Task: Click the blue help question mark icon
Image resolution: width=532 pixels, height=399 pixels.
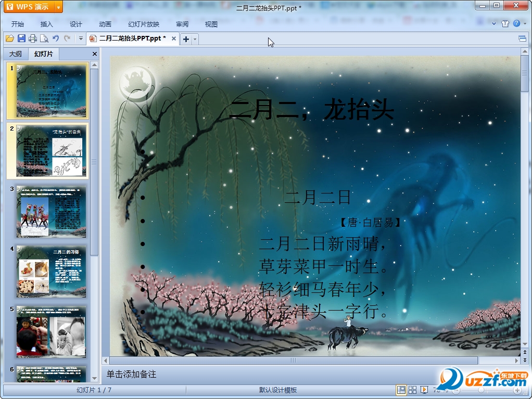Action: pos(516,23)
